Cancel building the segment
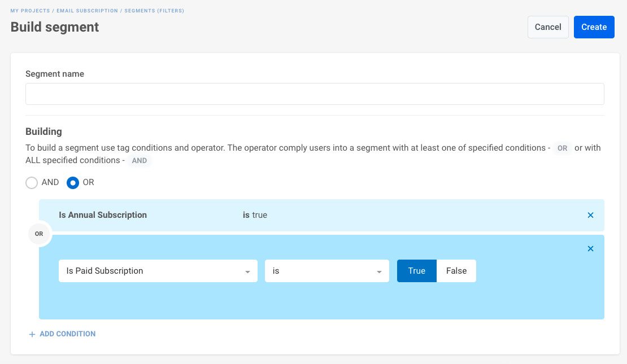Viewport: 627px width, 364px height. [x=547, y=27]
